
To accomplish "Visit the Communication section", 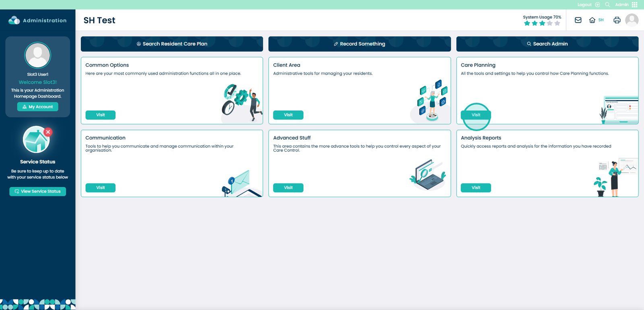I will [101, 188].
